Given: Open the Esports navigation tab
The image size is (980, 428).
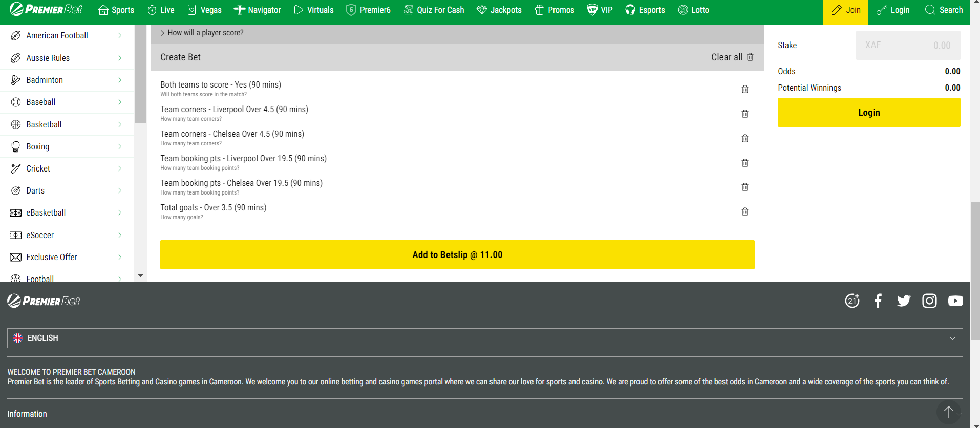Looking at the screenshot, I should [x=645, y=10].
